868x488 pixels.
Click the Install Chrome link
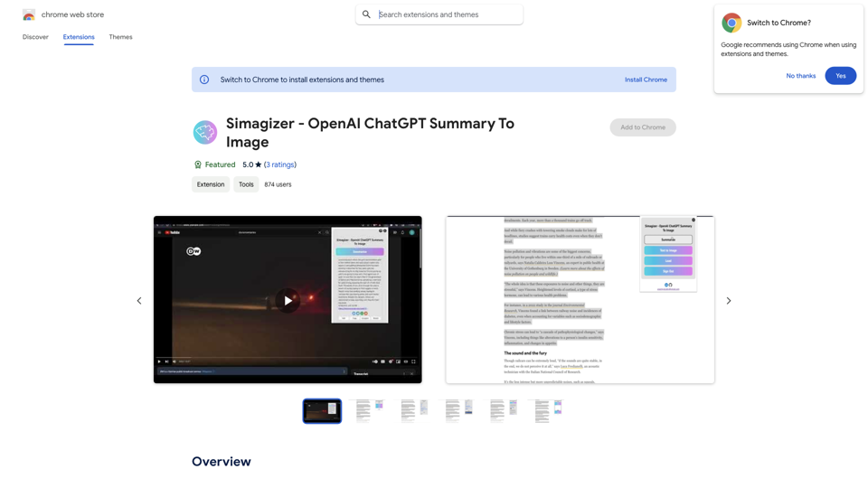646,80
